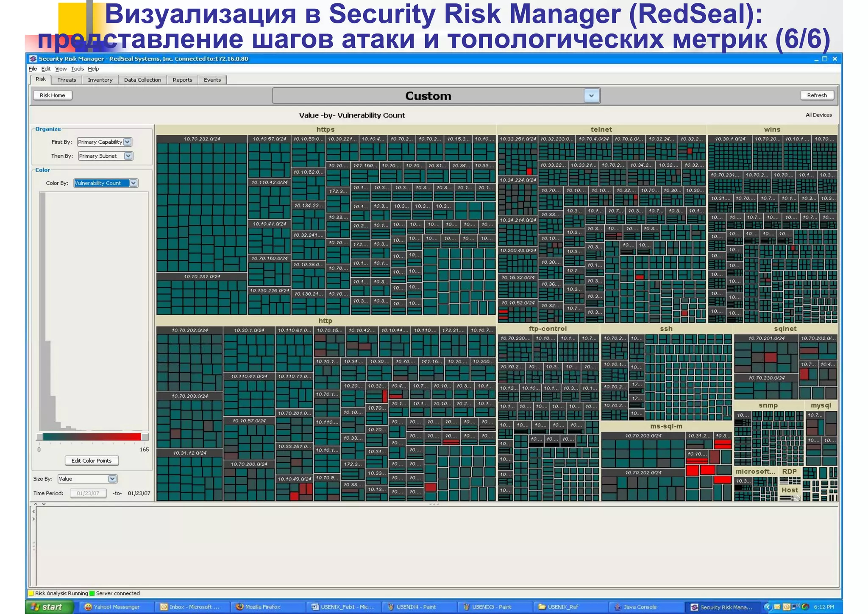This screenshot has height=614, width=868.
Task: Open USENIX_Feb1 document in taskbar
Action: pos(343,607)
